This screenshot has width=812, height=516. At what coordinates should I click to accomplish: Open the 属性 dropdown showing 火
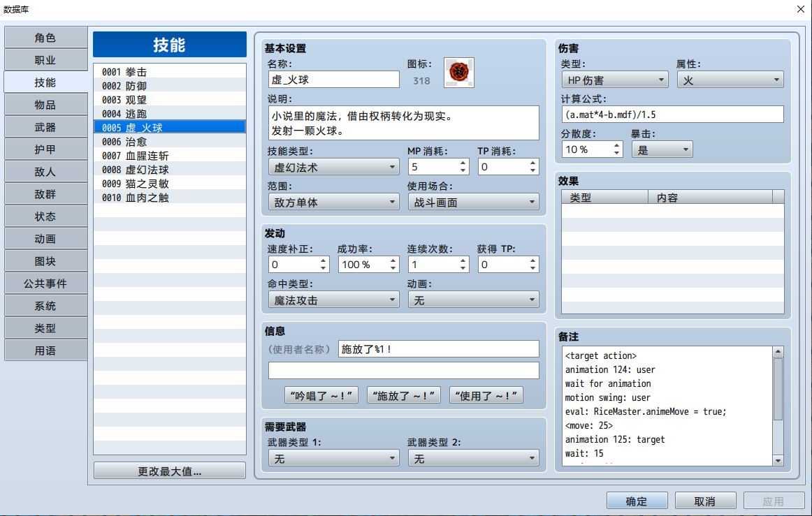pos(730,80)
